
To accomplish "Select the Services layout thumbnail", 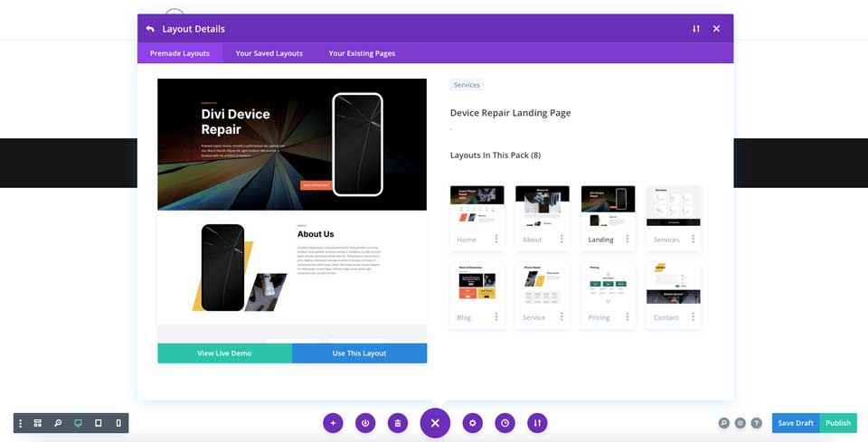I will click(673, 206).
